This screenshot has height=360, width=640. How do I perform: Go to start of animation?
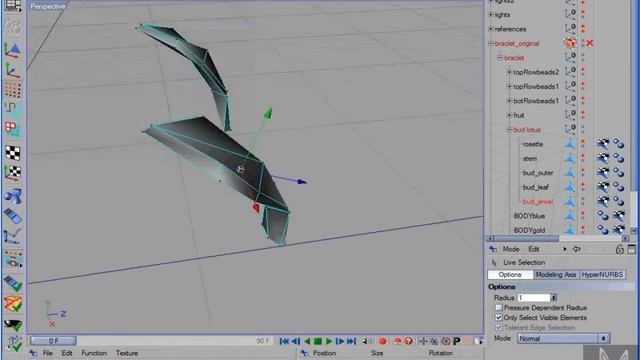tap(284, 341)
